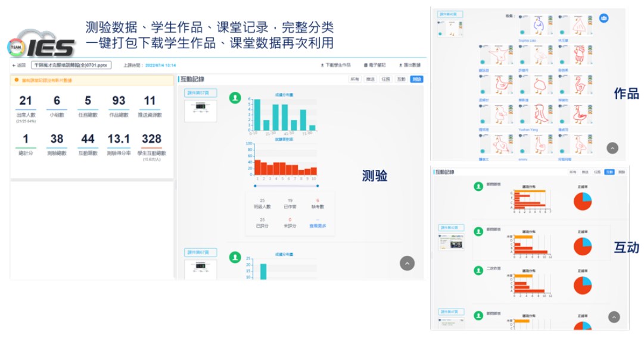Click the blue group icon above works gallery

(603, 18)
